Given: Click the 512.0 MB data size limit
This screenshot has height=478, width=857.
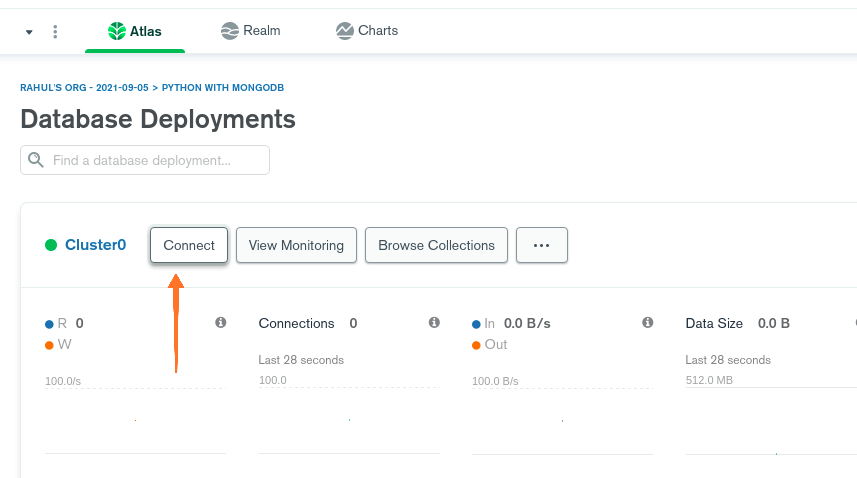Looking at the screenshot, I should [x=709, y=380].
